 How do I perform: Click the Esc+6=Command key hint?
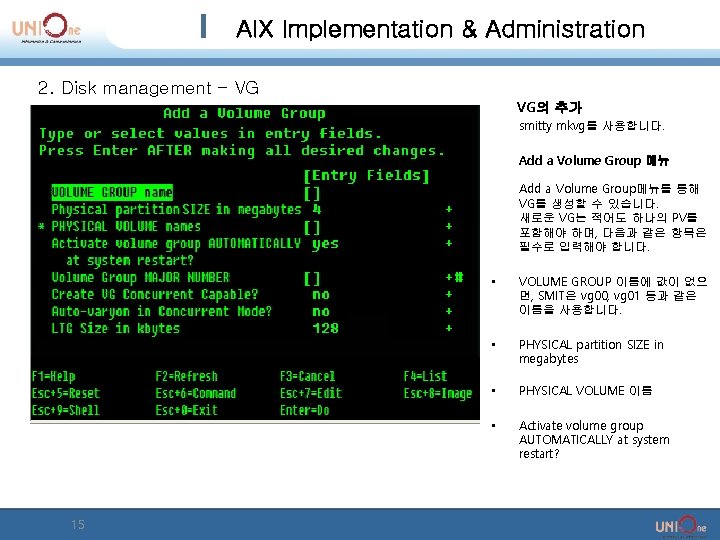(x=196, y=394)
